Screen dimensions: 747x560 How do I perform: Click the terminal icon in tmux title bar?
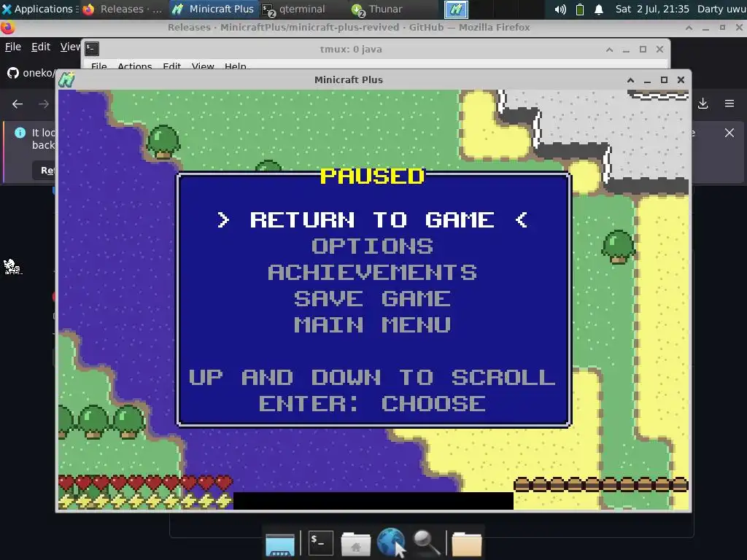[92, 49]
